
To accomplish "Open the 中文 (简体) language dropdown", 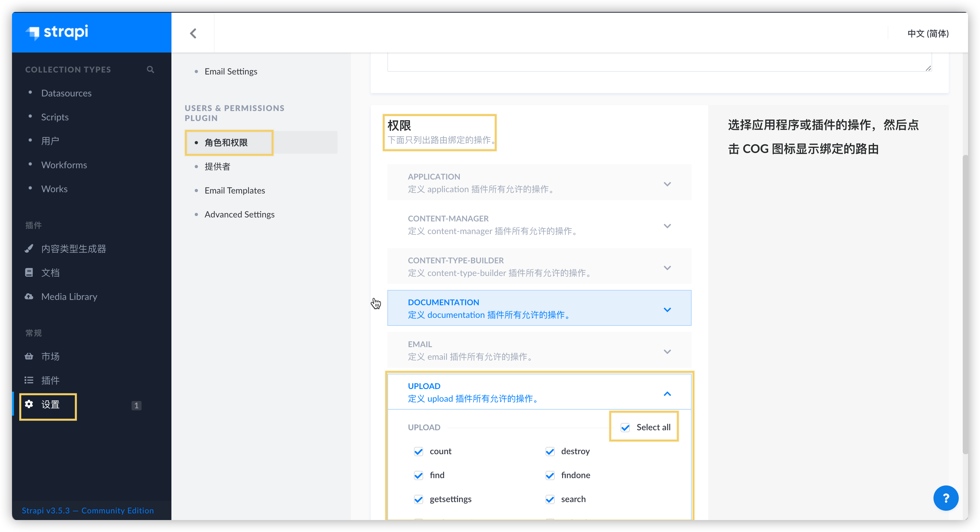I will coord(928,34).
